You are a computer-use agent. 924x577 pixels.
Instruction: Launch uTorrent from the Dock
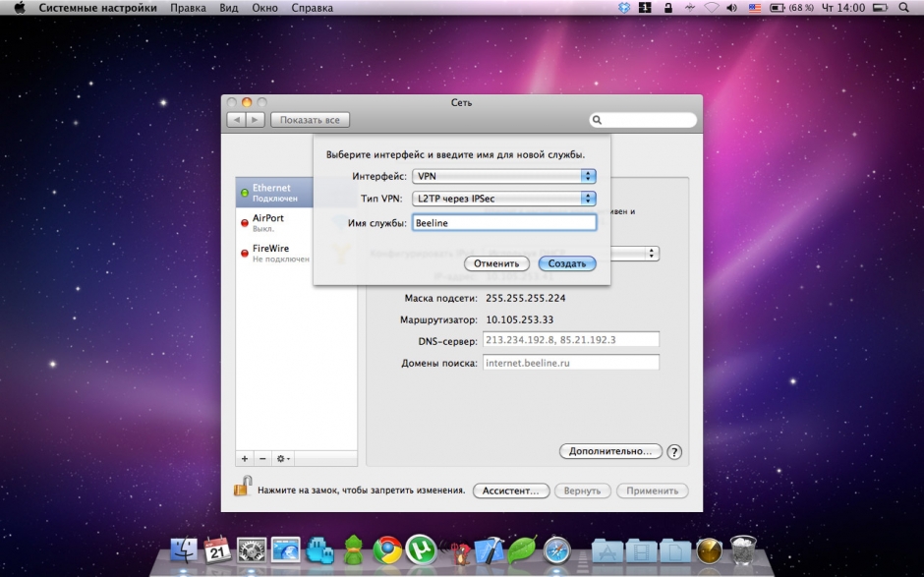point(421,549)
